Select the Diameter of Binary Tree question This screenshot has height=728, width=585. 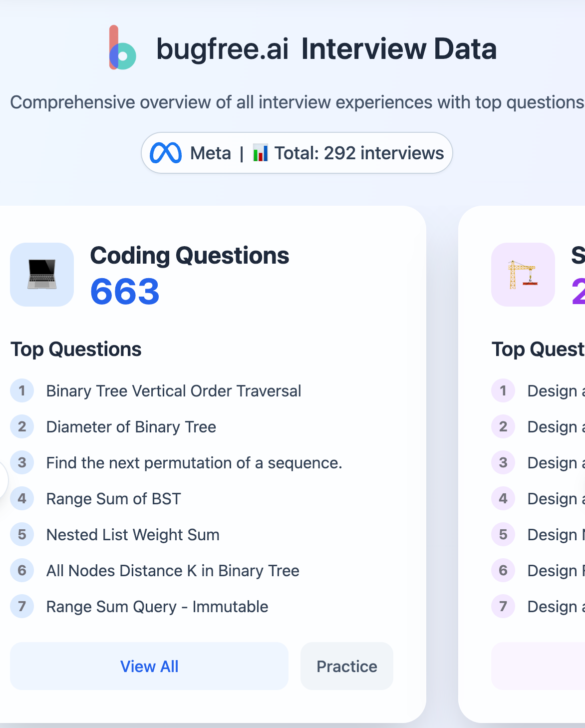point(131,427)
